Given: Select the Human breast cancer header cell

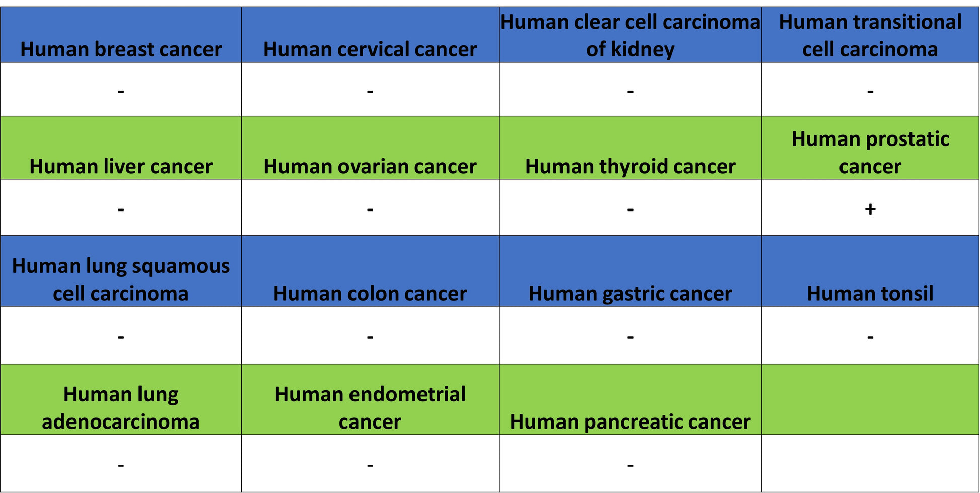Looking at the screenshot, I should pyautogui.click(x=121, y=35).
